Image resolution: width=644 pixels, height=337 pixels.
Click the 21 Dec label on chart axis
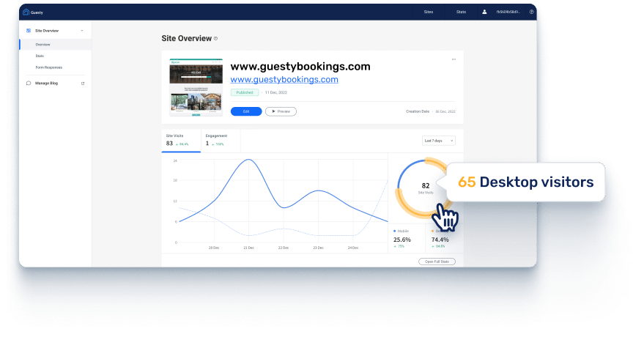click(x=248, y=248)
